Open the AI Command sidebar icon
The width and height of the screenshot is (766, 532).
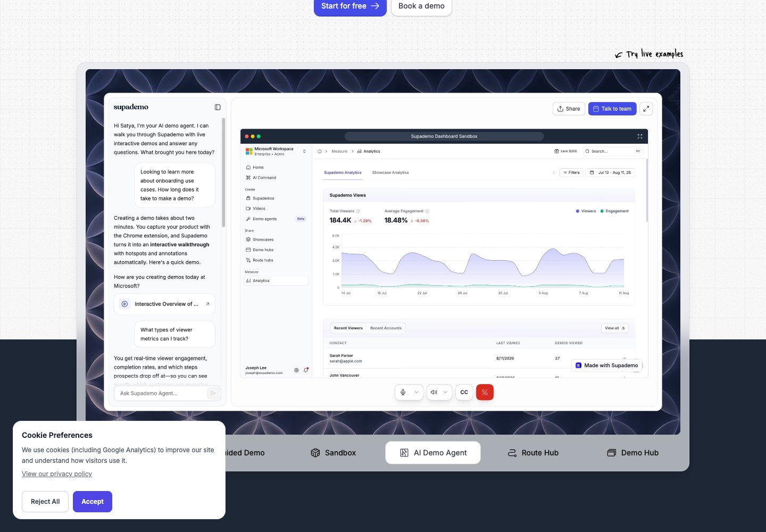[248, 178]
